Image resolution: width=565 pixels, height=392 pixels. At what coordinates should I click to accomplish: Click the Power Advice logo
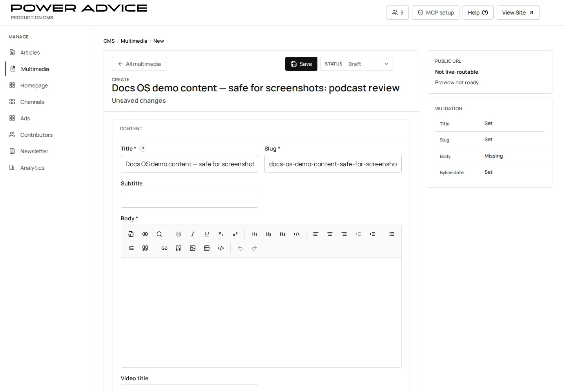(79, 8)
